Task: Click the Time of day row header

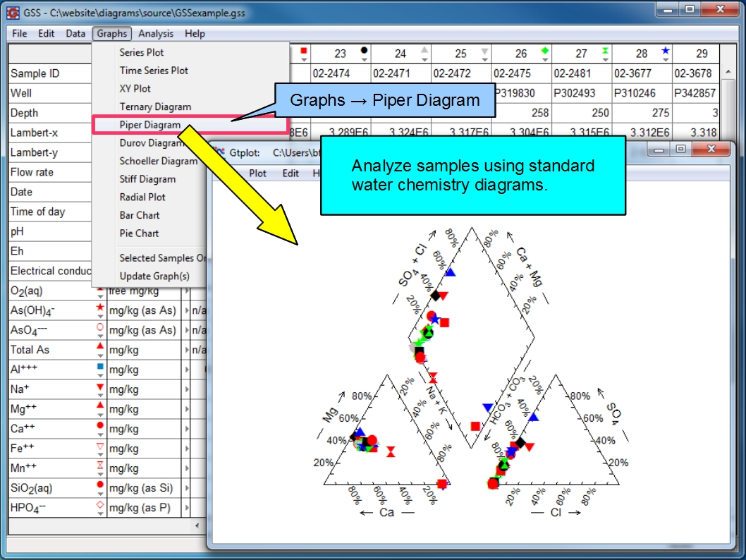Action: pyautogui.click(x=50, y=212)
